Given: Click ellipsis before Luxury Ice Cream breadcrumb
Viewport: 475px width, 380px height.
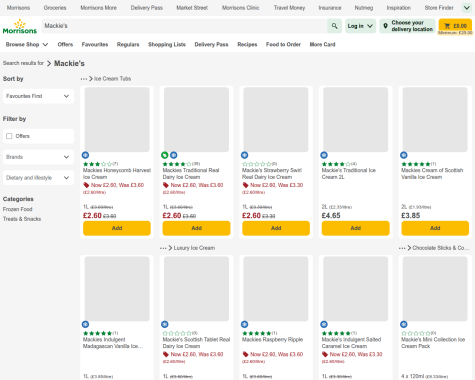Looking at the screenshot, I should point(163,248).
